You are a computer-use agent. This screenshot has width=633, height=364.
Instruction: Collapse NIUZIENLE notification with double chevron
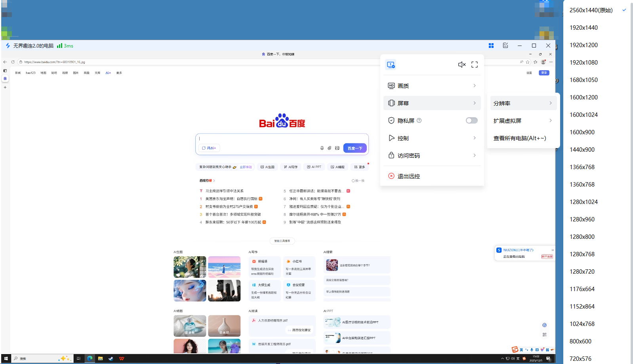(553, 250)
